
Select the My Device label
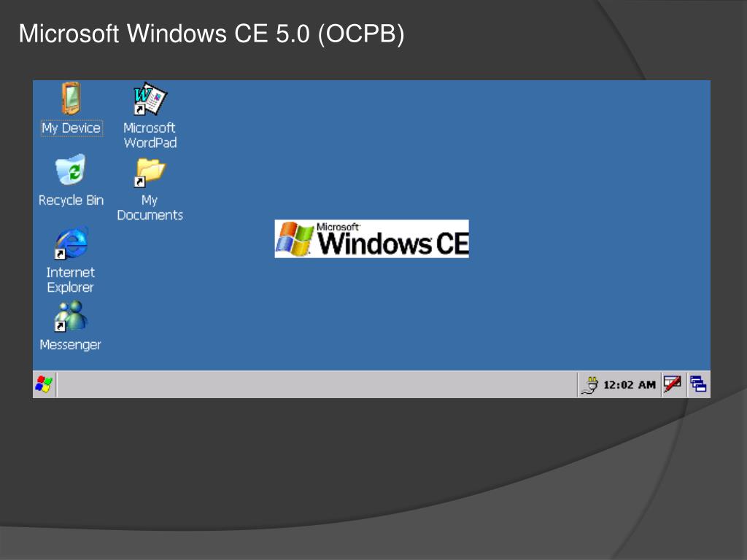pos(71,128)
